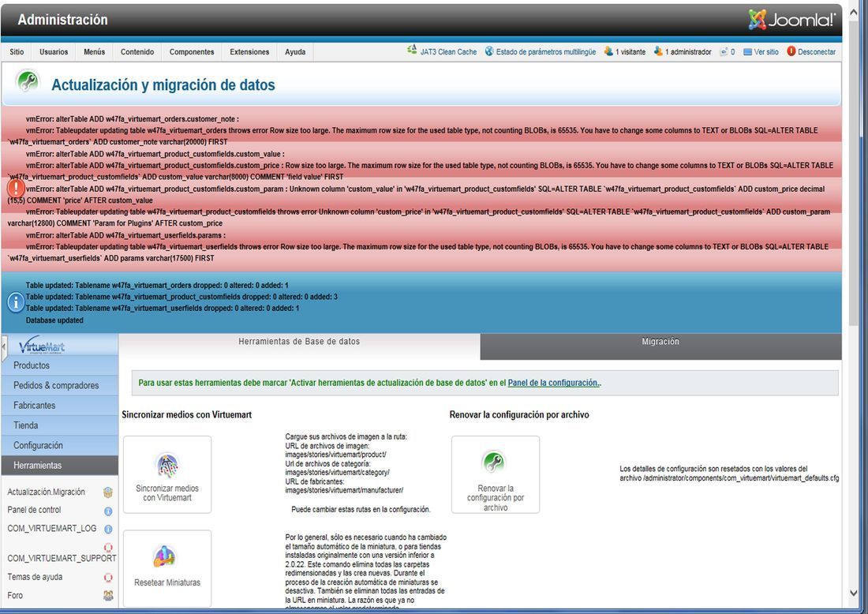Click 'Renovar la configuración por archivo' heading
This screenshot has width=868, height=614.
[519, 414]
